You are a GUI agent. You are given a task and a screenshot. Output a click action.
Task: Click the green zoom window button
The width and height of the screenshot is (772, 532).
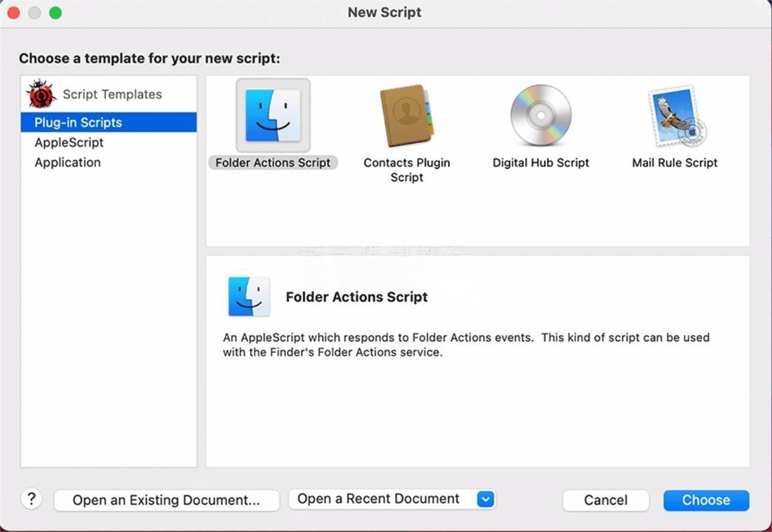point(56,13)
